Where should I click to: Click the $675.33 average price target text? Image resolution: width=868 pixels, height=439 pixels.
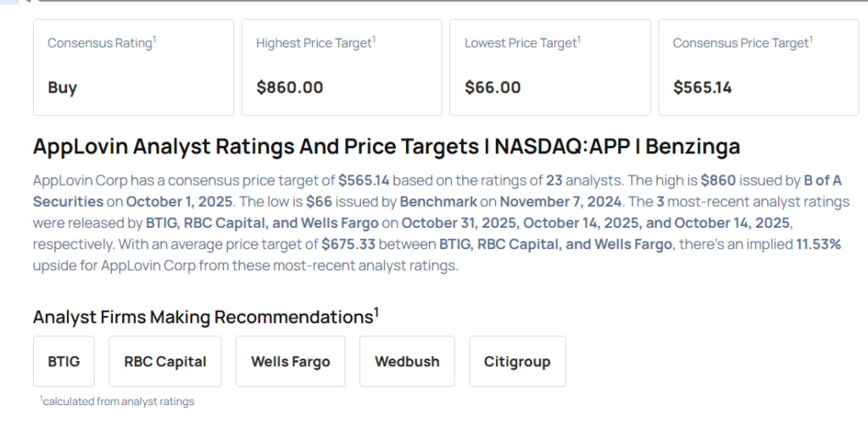(349, 244)
